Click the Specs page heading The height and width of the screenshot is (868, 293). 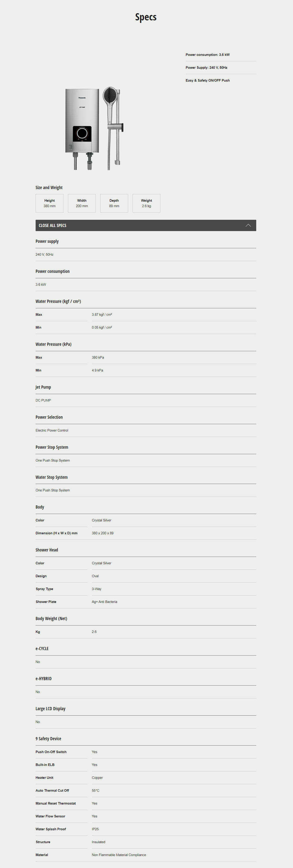146,17
